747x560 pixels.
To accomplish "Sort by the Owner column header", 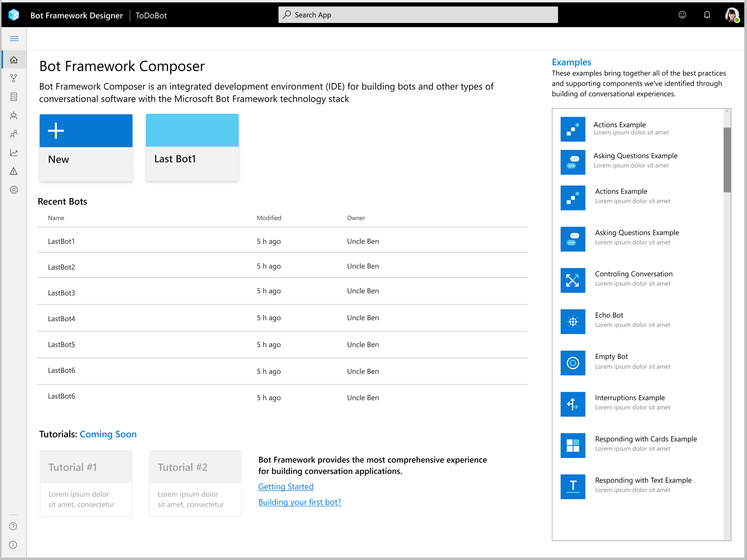I will click(x=356, y=218).
